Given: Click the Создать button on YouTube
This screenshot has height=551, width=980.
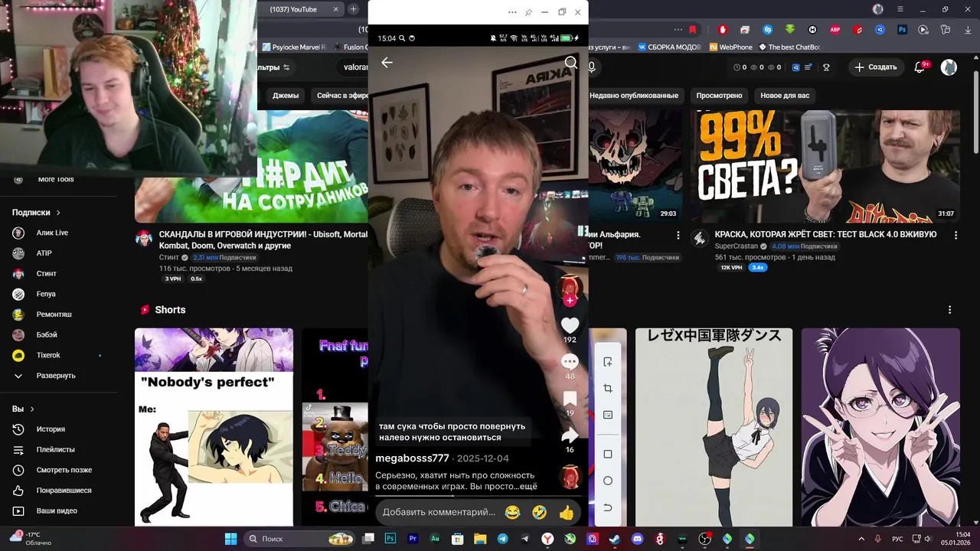Looking at the screenshot, I should point(876,67).
